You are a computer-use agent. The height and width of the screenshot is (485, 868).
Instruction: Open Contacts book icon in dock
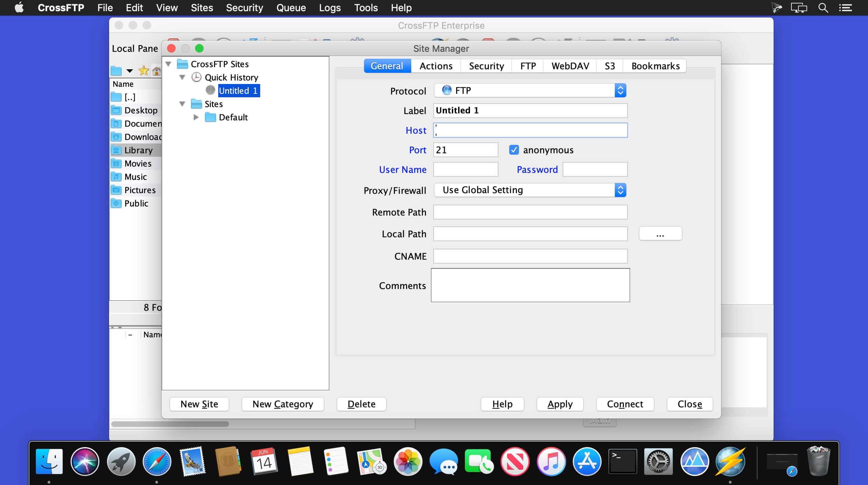228,462
